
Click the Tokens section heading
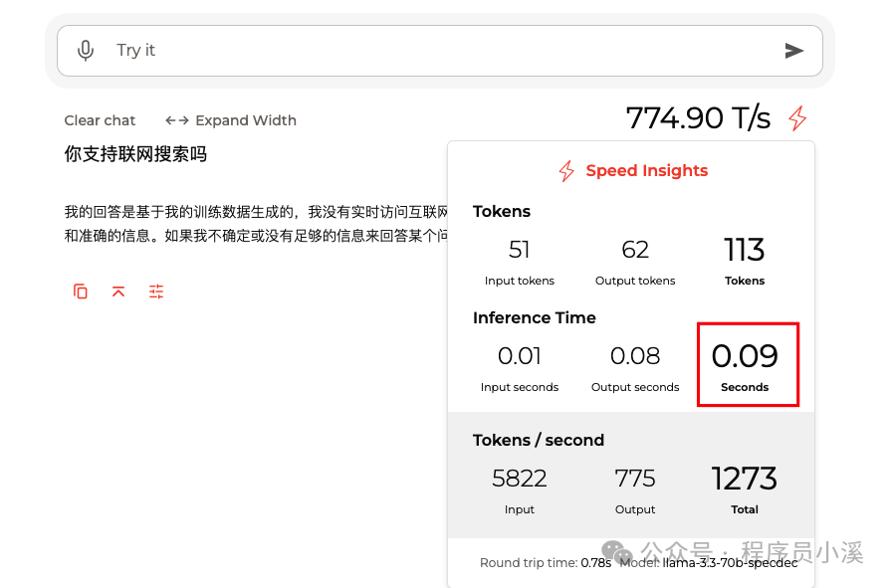point(502,212)
